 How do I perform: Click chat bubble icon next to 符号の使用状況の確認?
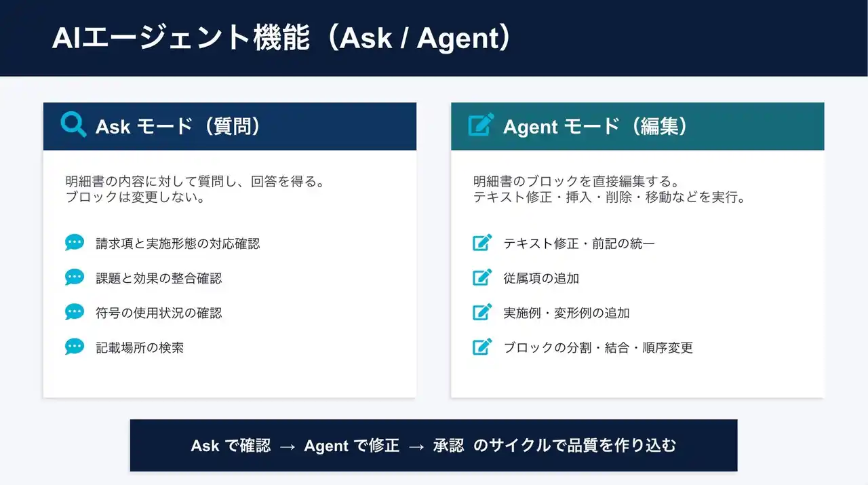pos(75,312)
